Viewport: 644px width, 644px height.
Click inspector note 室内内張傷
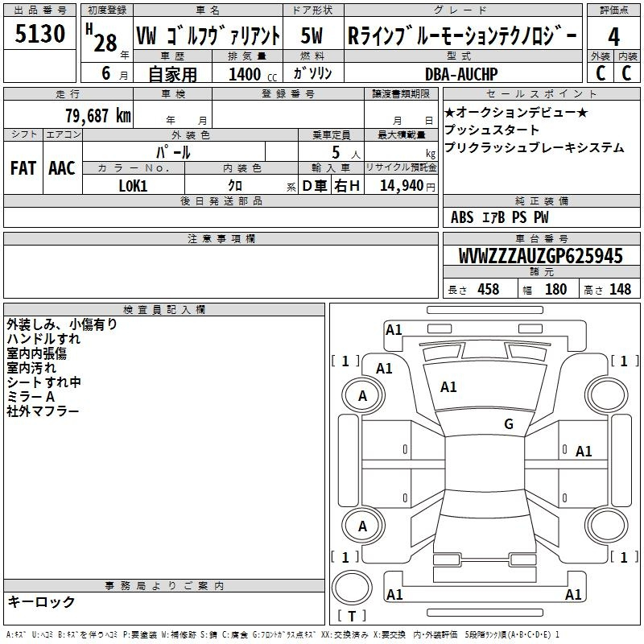36,353
